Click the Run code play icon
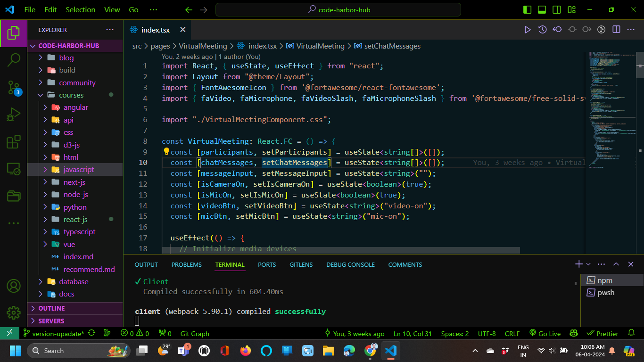644x362 pixels. [x=528, y=30]
